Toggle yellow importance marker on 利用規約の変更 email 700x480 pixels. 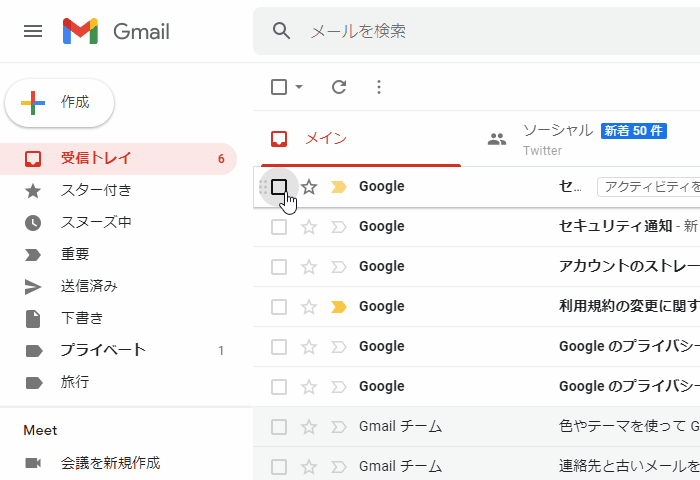click(x=339, y=307)
